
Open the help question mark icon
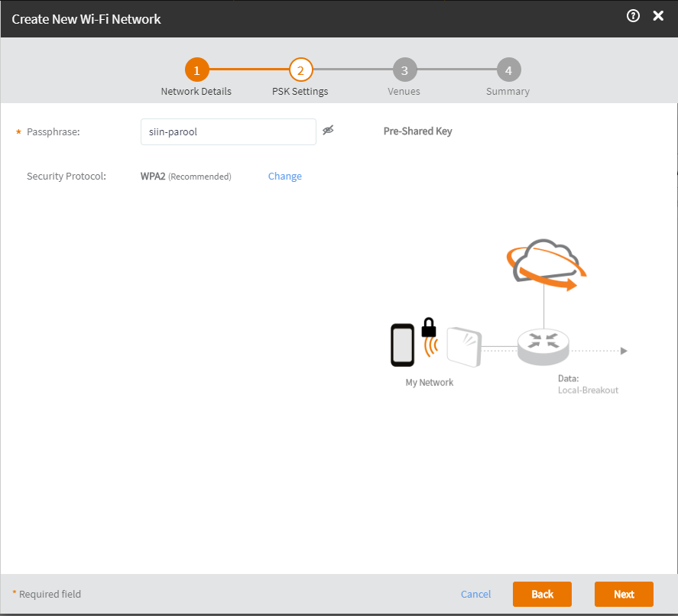point(633,16)
